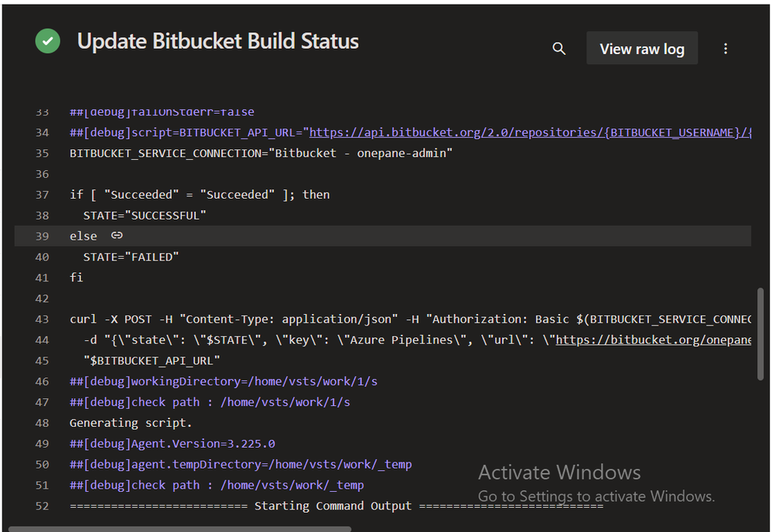Click the check path /home/vsts/work/1/s line
The width and height of the screenshot is (772, 532).
(x=210, y=402)
